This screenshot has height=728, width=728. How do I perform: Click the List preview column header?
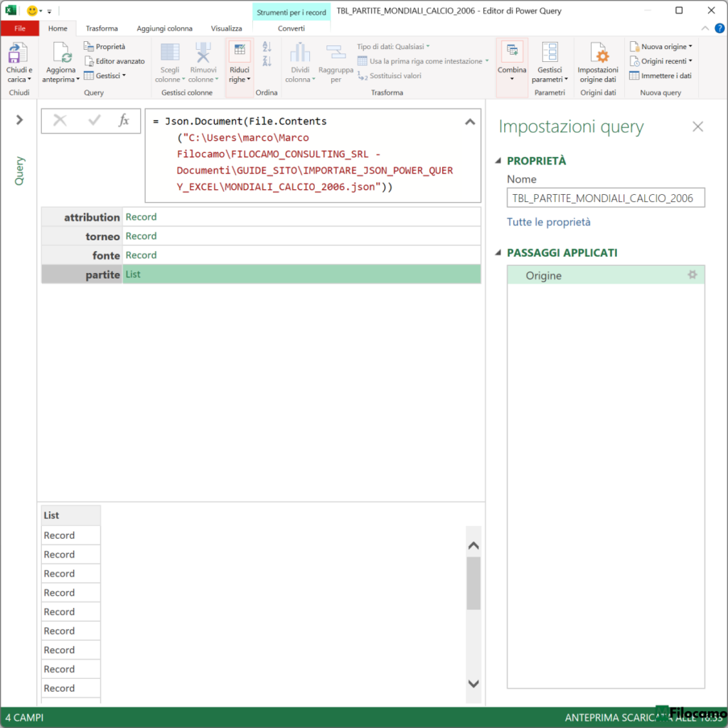70,515
